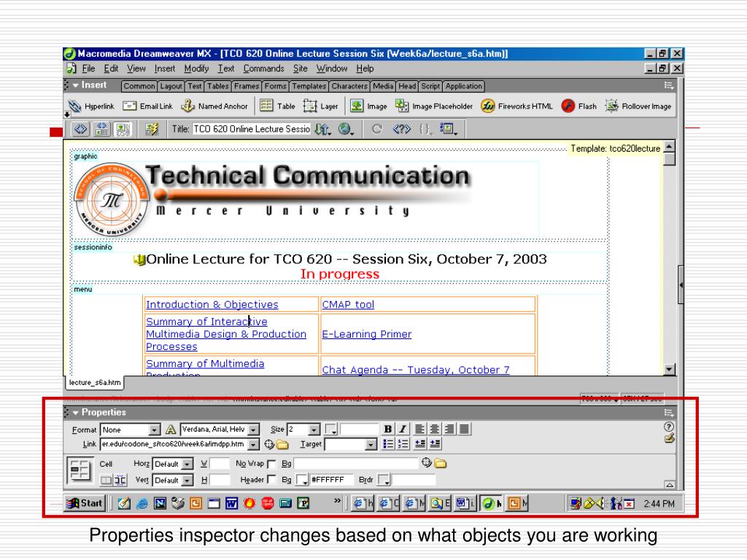The width and height of the screenshot is (747, 560).
Task: Open the Modify menu
Action: (196, 69)
